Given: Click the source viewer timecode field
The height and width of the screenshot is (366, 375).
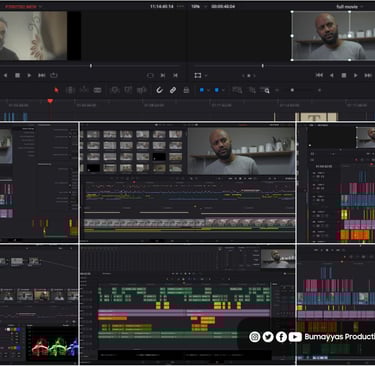Looking at the screenshot, I should 161,7.
